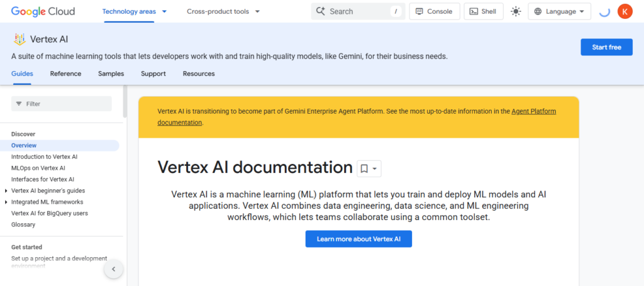
Task: Switch to the Resources tab
Action: [x=199, y=74]
